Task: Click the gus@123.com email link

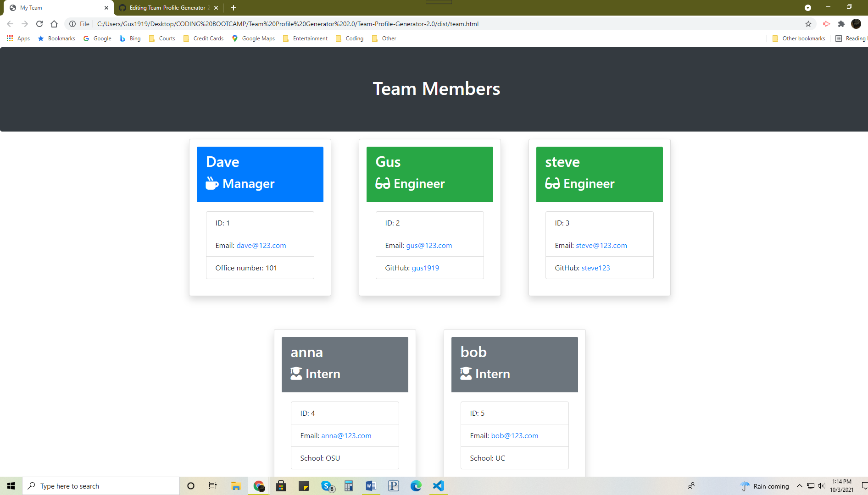Action: (428, 245)
